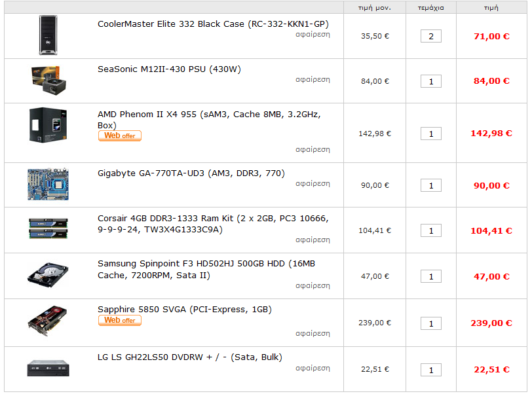The height and width of the screenshot is (396, 532).
Task: Click the Sapphire 5850 graphics card image
Action: point(47,321)
